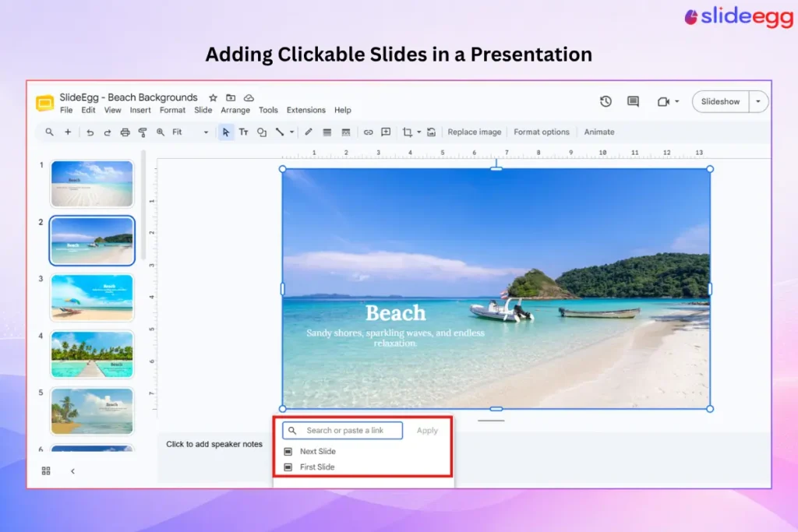Click the camera meeting icon
The image size is (798, 532).
(x=663, y=102)
